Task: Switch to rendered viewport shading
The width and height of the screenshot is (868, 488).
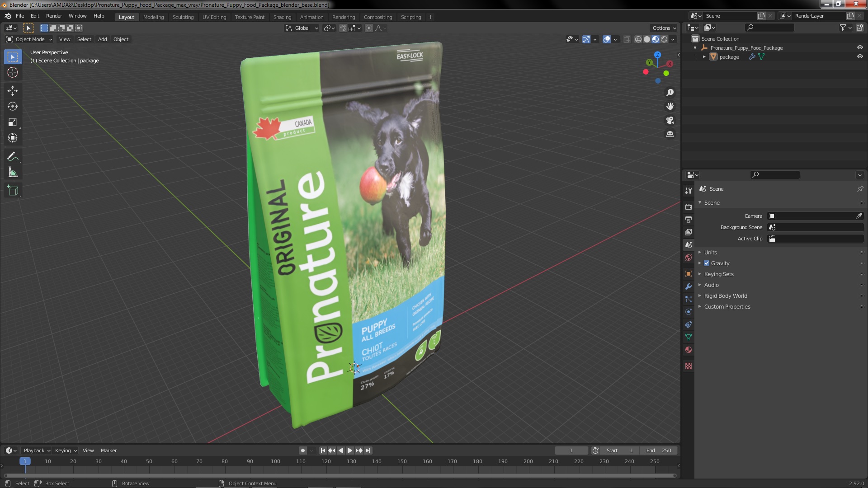Action: 664,39
